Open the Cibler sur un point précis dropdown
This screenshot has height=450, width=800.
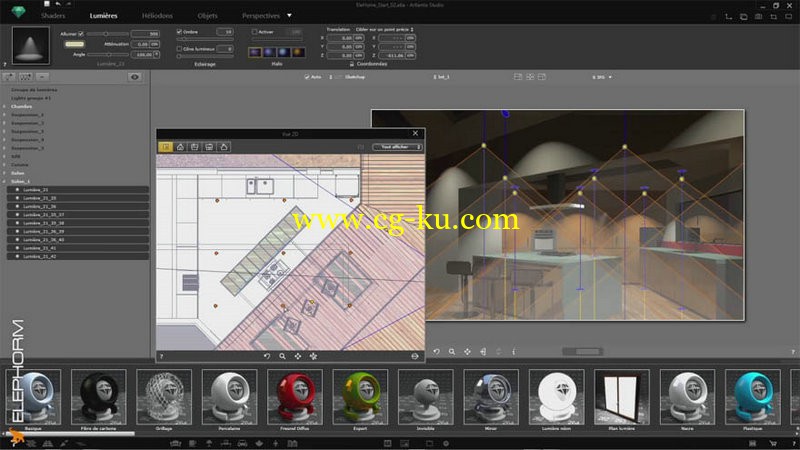click(x=385, y=30)
